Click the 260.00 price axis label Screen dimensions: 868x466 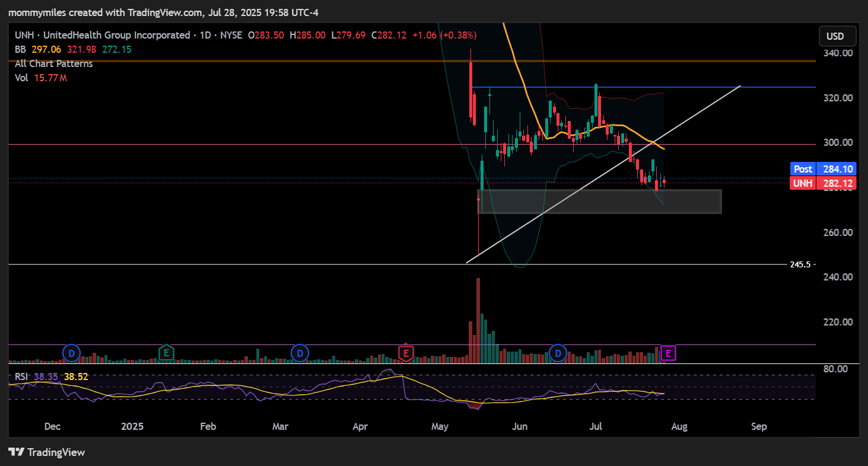(x=838, y=232)
